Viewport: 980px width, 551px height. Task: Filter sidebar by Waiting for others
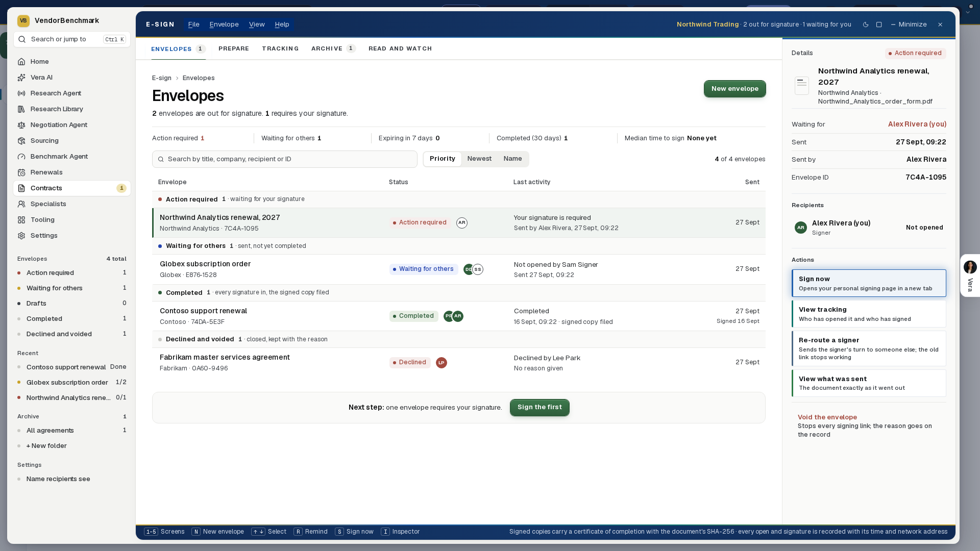(x=72, y=288)
